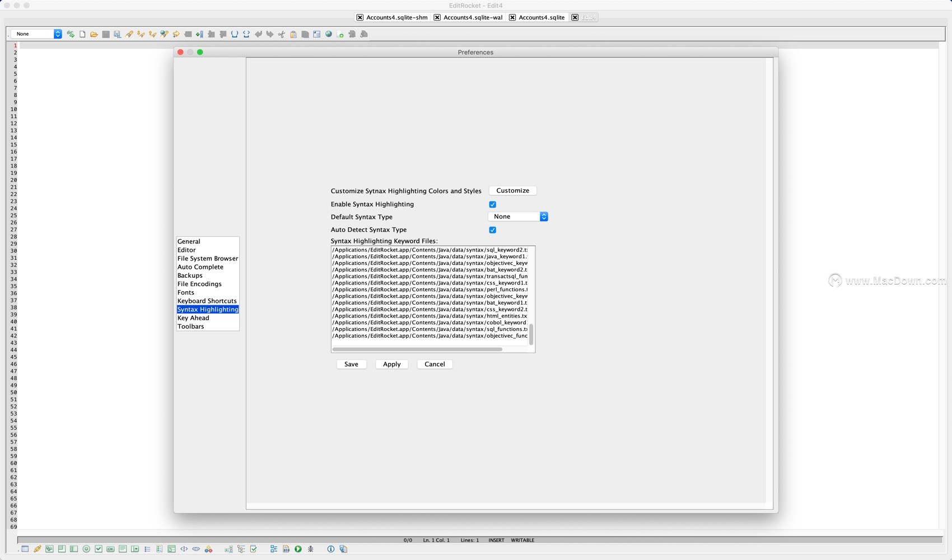The width and height of the screenshot is (952, 560).
Task: Click the Paste clipboard icon
Action: [293, 34]
